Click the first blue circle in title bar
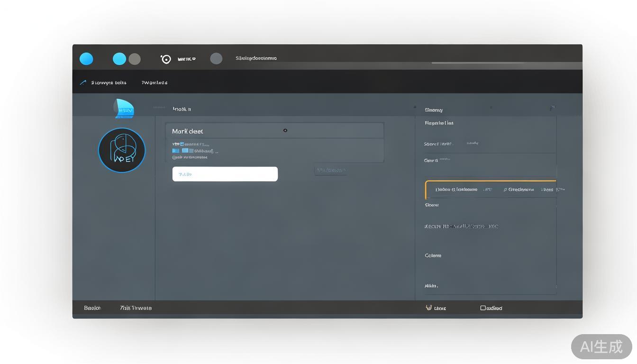Viewport: 637px width, 364px height. [86, 59]
